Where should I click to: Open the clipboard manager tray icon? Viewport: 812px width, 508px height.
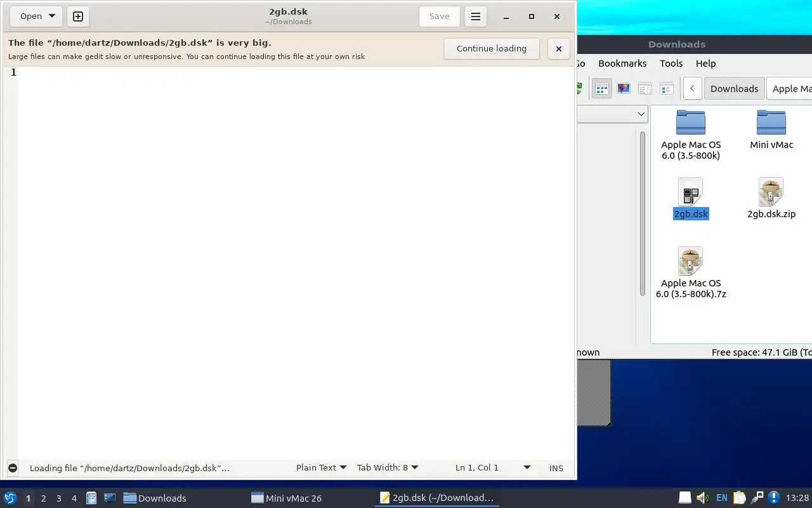point(740,498)
